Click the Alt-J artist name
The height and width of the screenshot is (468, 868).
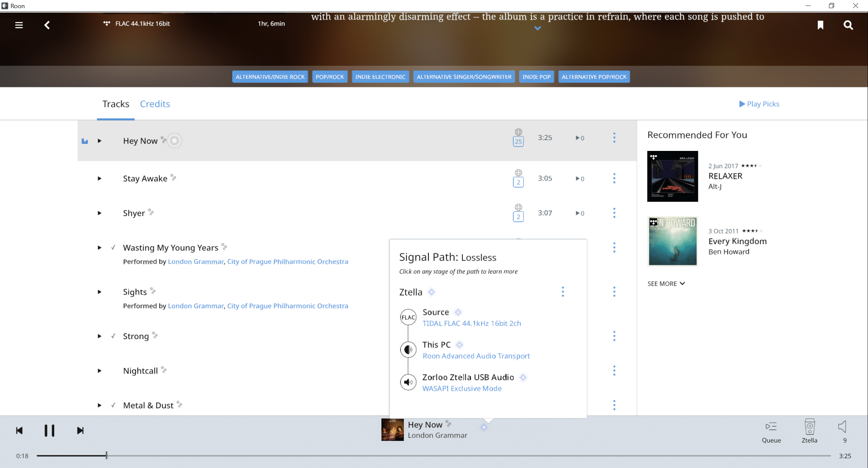coord(715,187)
